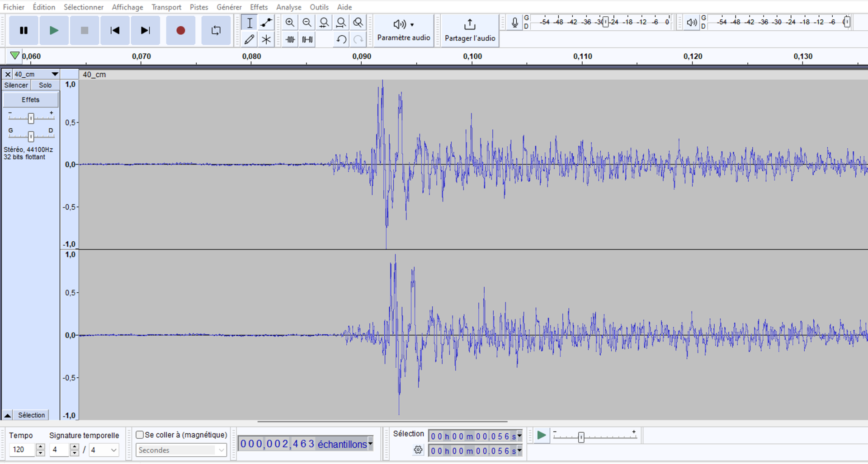Click the track Sélection button
The width and height of the screenshot is (868, 464).
pyautogui.click(x=32, y=415)
